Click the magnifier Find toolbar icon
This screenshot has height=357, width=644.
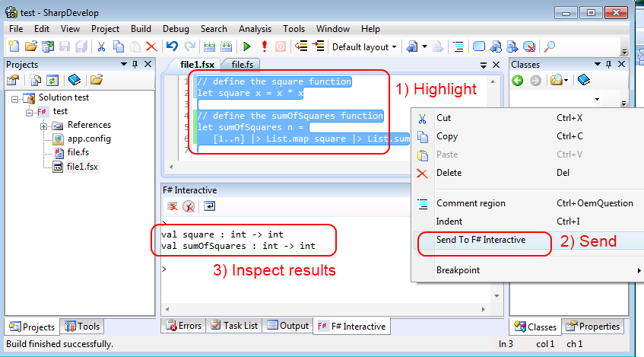click(549, 47)
